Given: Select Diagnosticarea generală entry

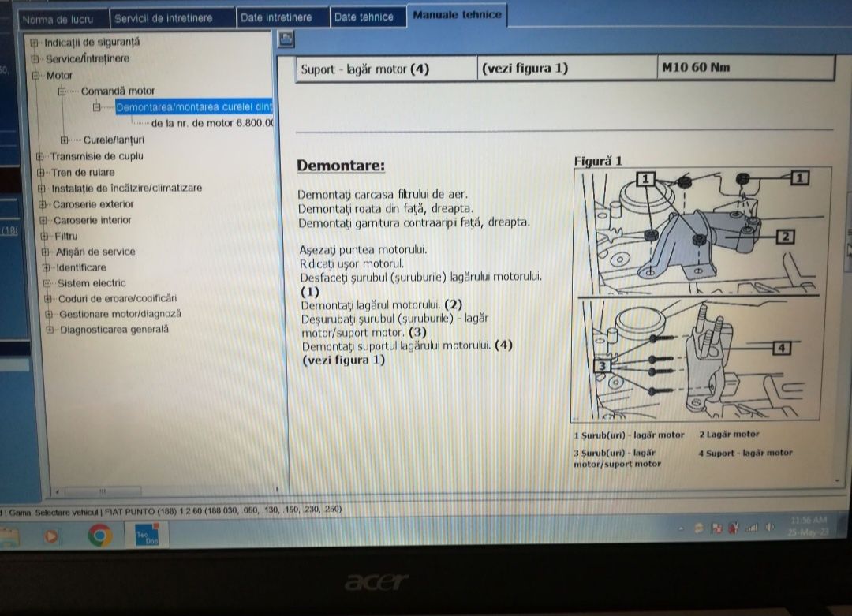Looking at the screenshot, I should [114, 329].
